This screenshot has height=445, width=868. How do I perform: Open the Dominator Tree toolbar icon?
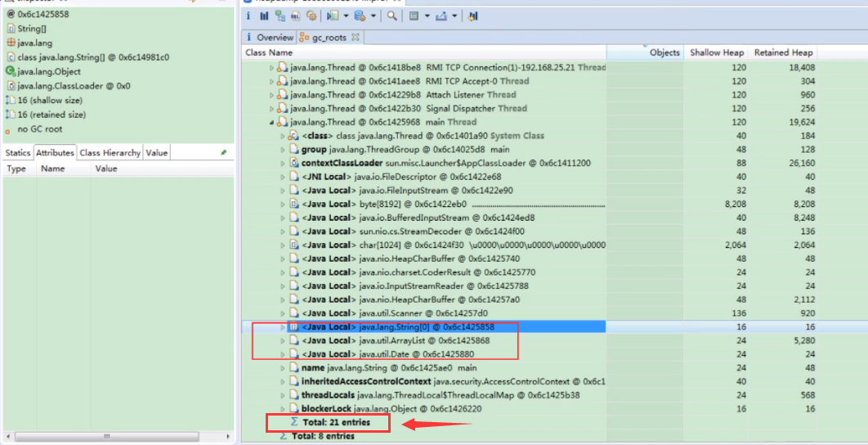pos(280,16)
